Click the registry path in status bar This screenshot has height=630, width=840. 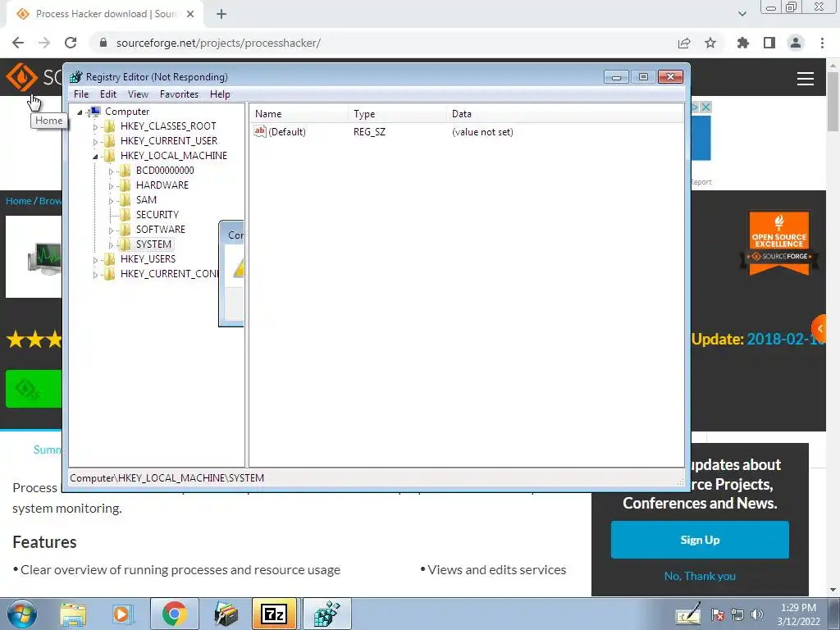(167, 478)
